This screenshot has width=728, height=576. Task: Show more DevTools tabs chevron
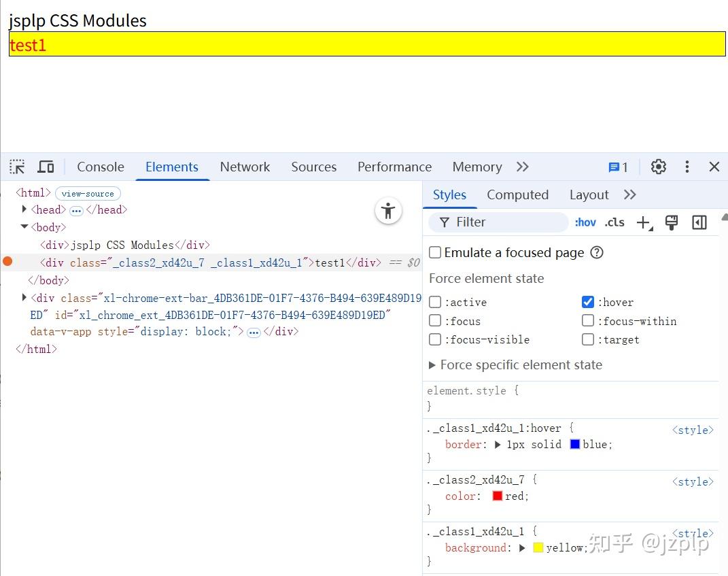tap(522, 167)
